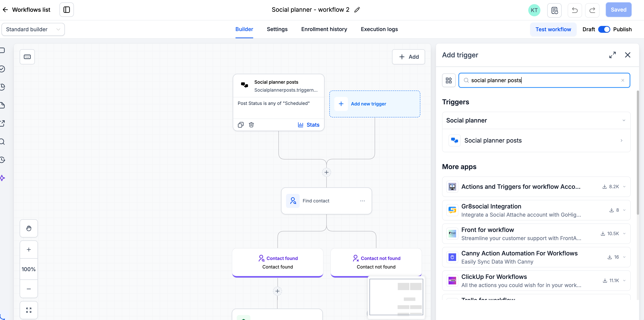Click Add new trigger
The image size is (644, 320).
pos(374,104)
